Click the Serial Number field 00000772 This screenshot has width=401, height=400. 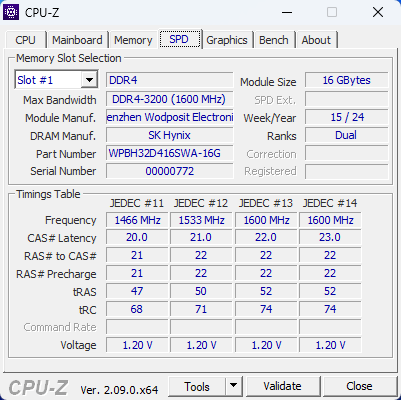coord(170,171)
